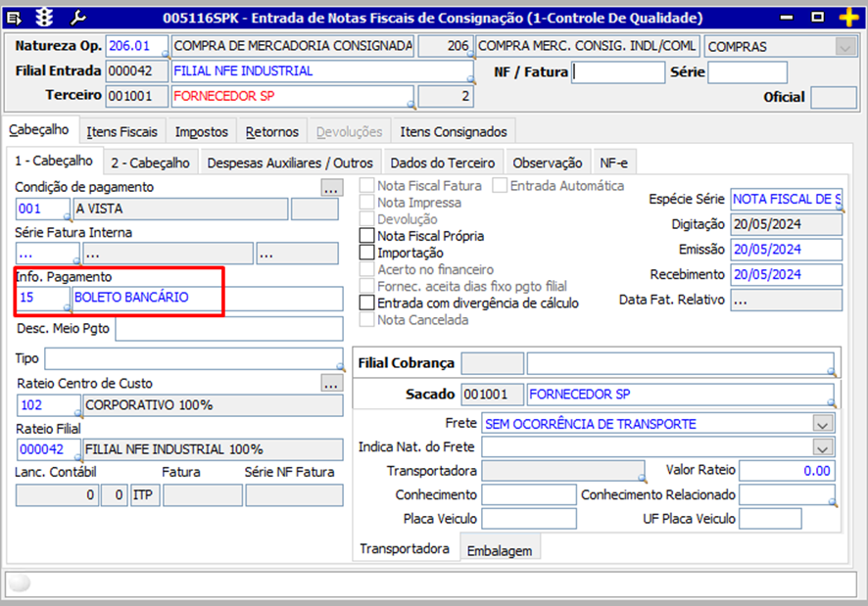
Task: Select the Itens Consignados tab
Action: click(454, 132)
